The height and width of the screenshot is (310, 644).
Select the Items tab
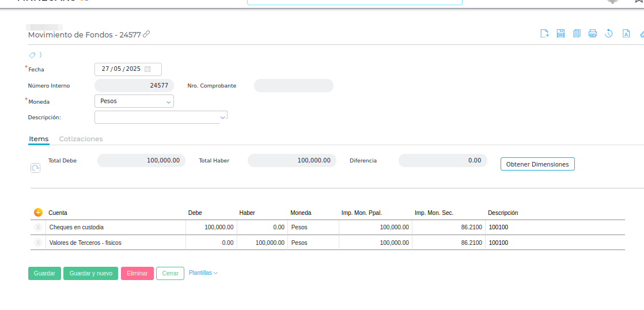pos(39,139)
